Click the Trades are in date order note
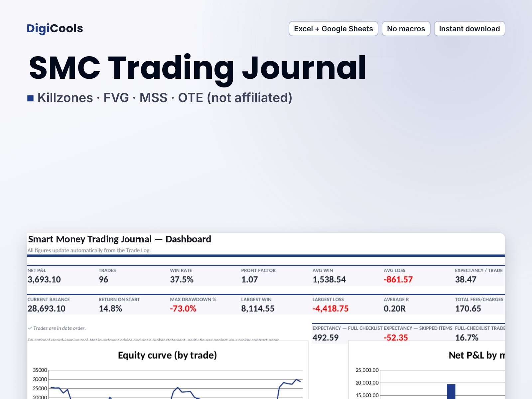This screenshot has width=532, height=399. pos(57,328)
